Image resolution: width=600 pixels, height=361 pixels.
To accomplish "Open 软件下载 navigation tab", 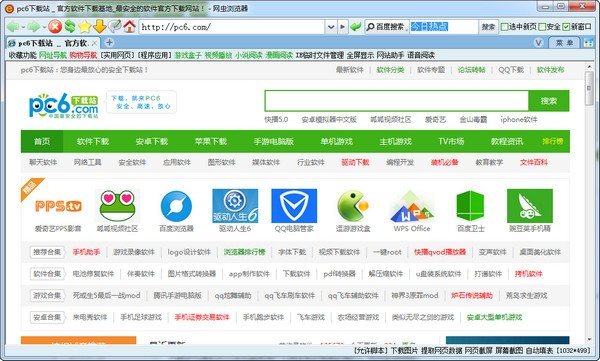I will [x=93, y=141].
